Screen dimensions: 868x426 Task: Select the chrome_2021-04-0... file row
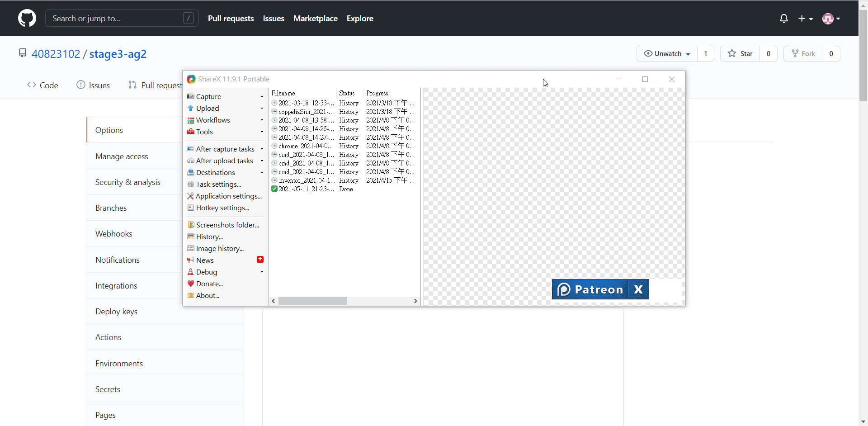344,146
